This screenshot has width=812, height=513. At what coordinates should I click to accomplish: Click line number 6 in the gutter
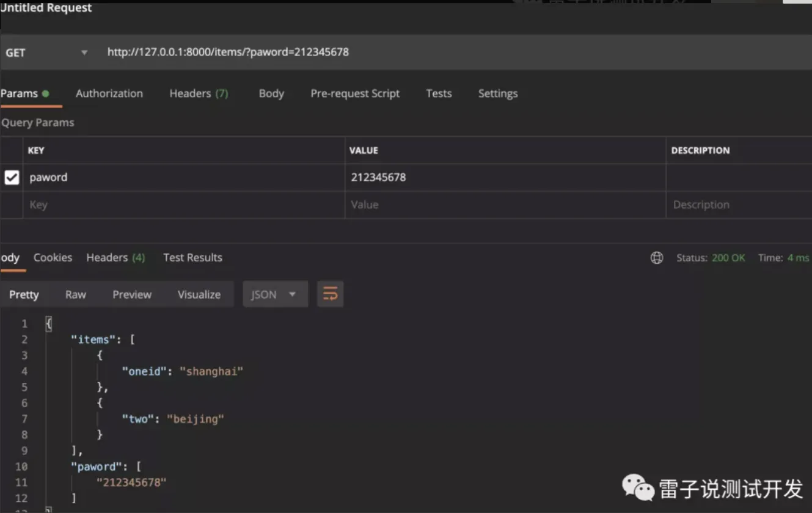[x=24, y=403]
